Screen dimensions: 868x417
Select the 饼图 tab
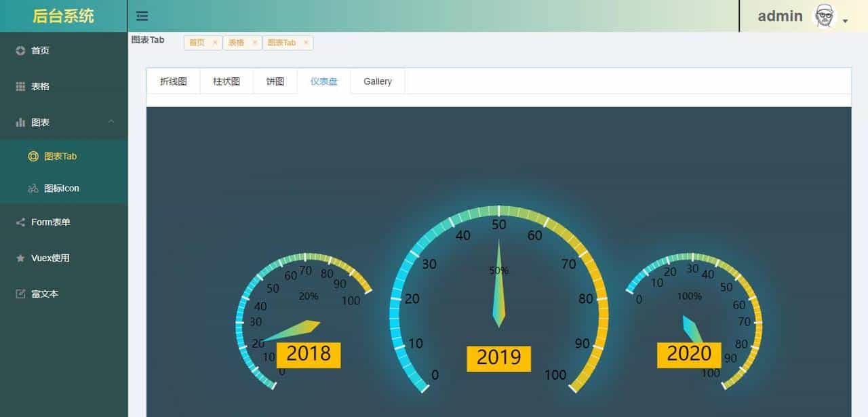[275, 81]
